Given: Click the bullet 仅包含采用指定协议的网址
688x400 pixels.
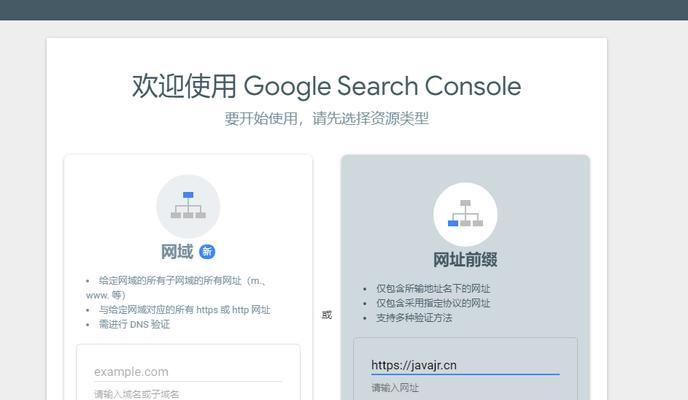Looking at the screenshot, I should point(433,303).
